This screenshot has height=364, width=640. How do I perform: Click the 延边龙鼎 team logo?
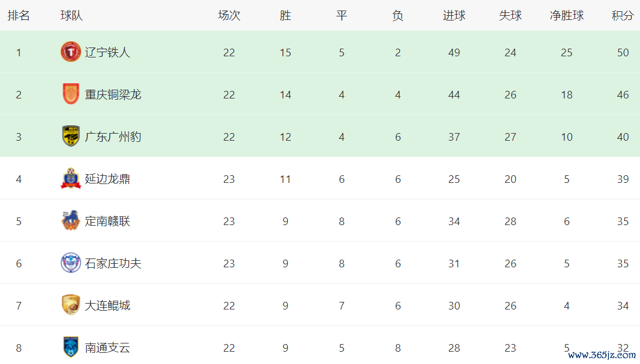click(x=71, y=179)
